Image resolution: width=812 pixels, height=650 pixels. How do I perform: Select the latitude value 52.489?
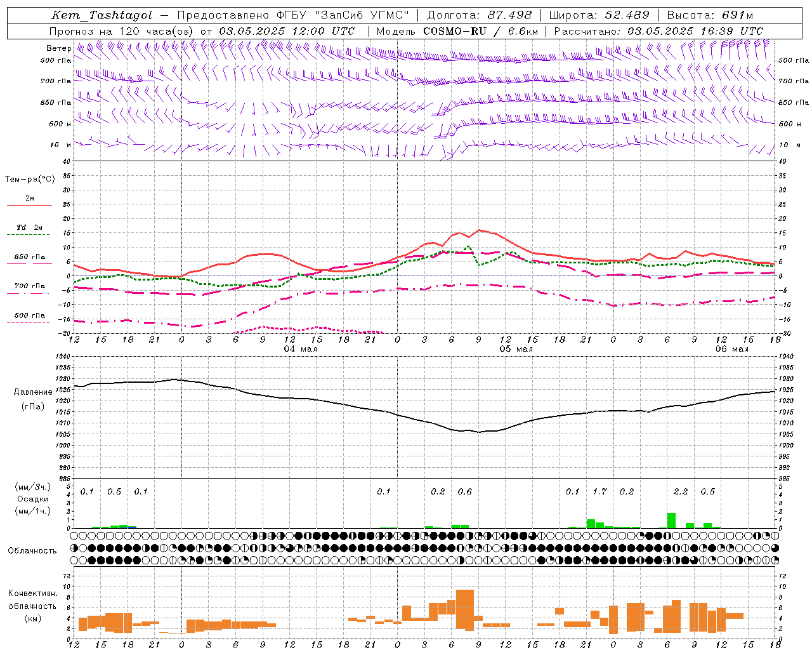pos(627,15)
